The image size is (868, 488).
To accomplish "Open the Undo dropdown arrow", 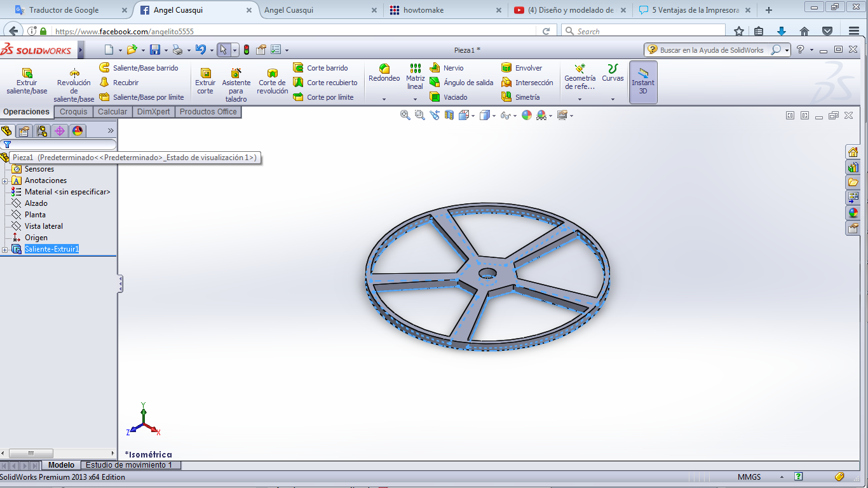I will (x=212, y=50).
